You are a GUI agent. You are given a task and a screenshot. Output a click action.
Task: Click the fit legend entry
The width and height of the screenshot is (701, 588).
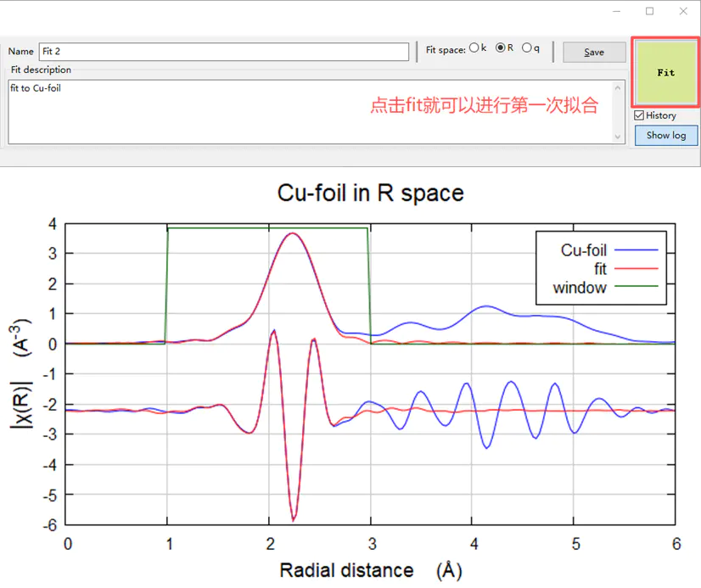pyautogui.click(x=626, y=269)
